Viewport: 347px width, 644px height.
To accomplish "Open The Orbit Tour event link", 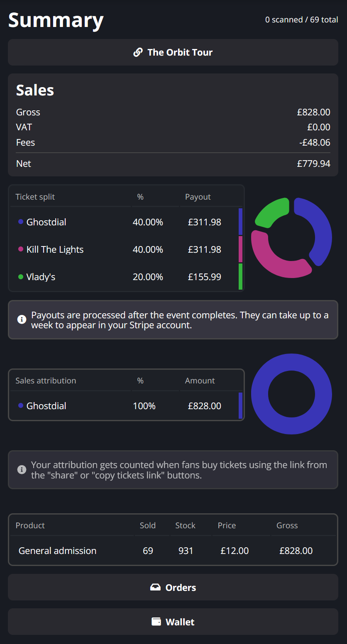I will [180, 52].
